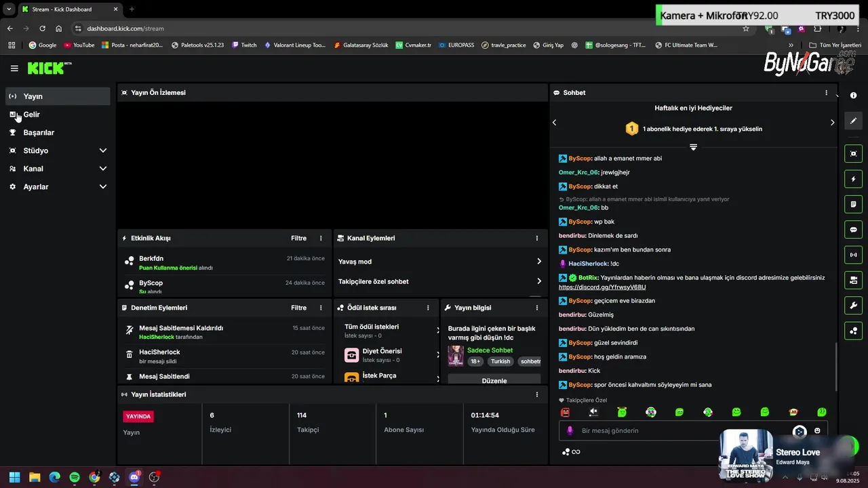868x488 pixels.
Task: Insert the red angry emote
Action: [565, 412]
